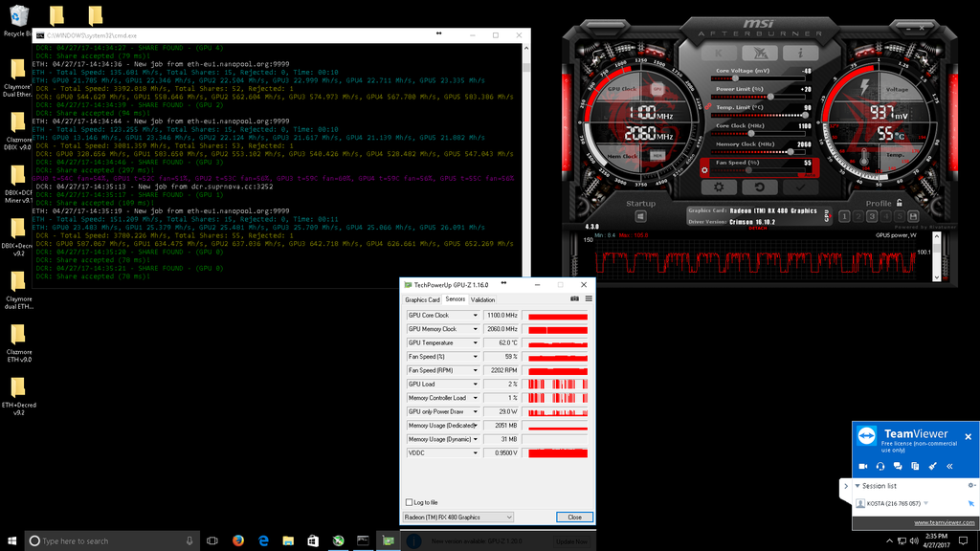Show hidden system tray icons

889,541
